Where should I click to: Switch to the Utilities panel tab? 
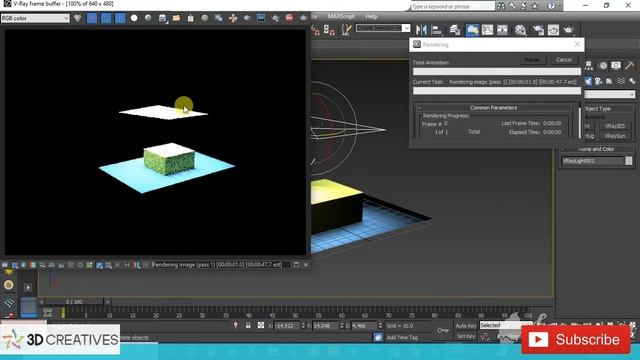[630, 65]
